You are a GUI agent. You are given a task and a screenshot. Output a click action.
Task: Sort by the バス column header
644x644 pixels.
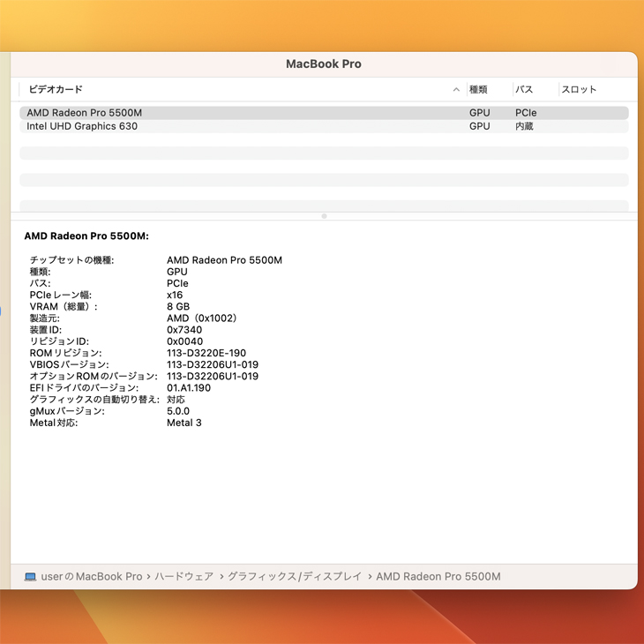[524, 90]
